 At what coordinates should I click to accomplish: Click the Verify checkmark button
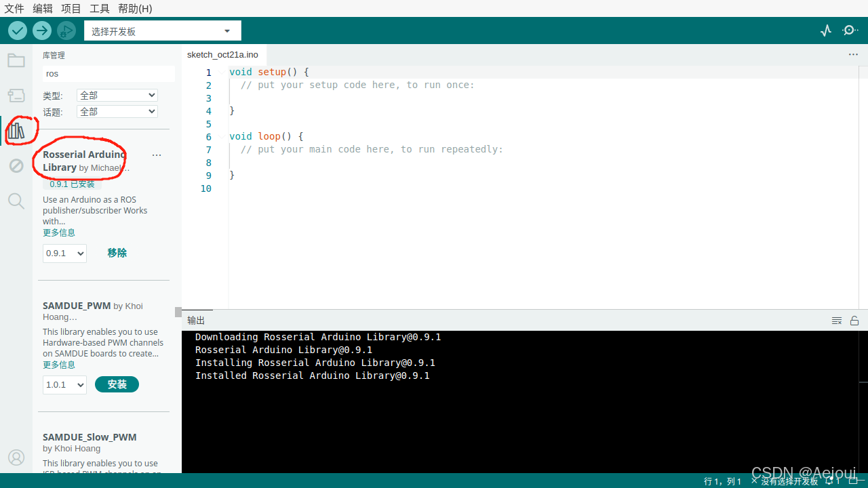point(18,30)
